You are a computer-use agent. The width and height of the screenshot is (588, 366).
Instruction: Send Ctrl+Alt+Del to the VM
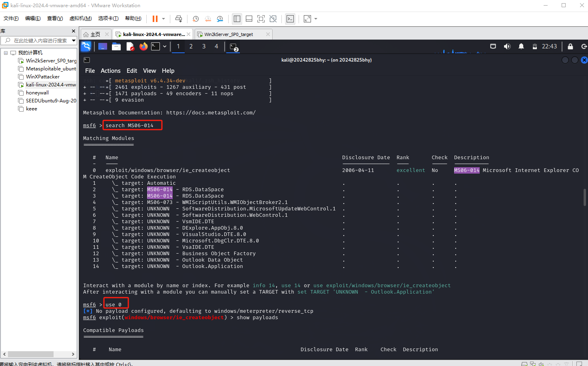tap(179, 19)
